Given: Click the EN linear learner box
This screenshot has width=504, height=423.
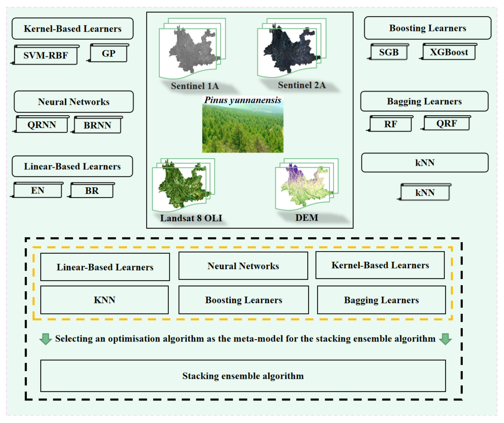Looking at the screenshot, I should pos(38,190).
